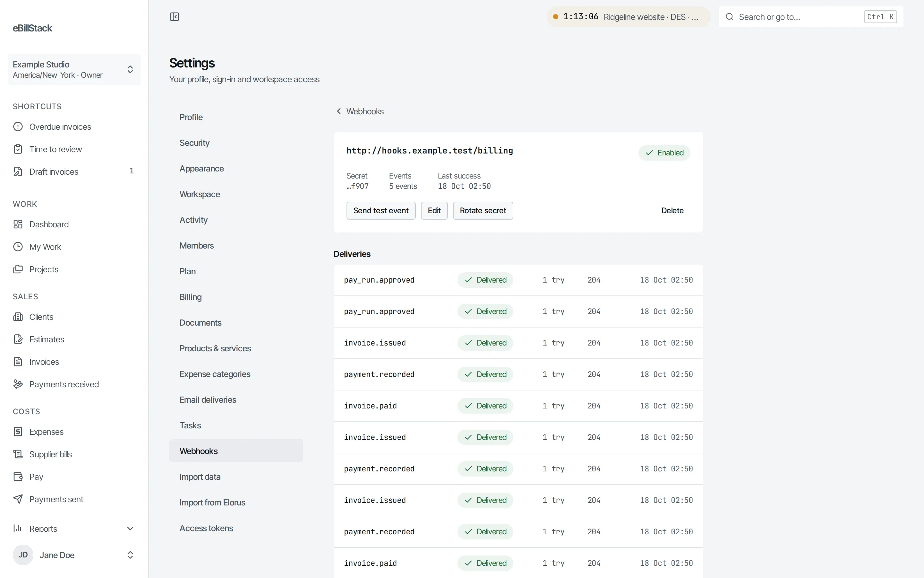Image resolution: width=924 pixels, height=578 pixels.
Task: Open the Profile settings tab
Action: coord(236,117)
